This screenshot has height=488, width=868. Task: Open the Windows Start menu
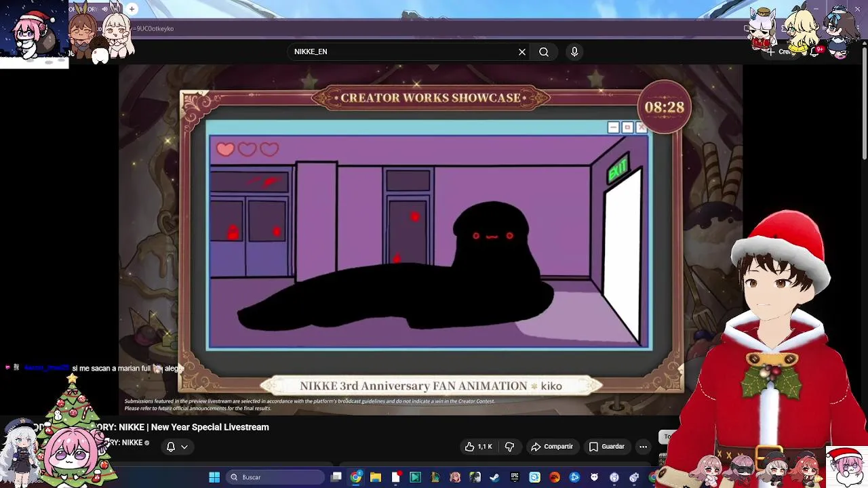click(x=214, y=477)
